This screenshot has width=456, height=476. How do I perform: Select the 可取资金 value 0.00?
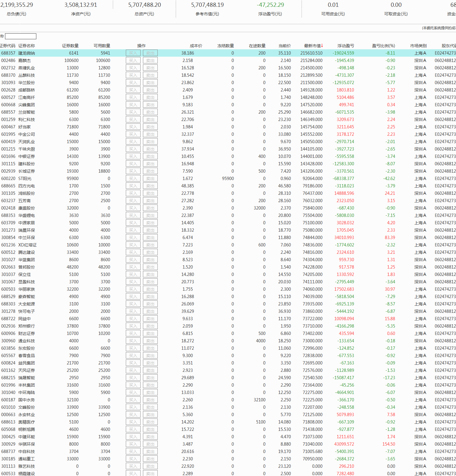pyautogui.click(x=396, y=5)
